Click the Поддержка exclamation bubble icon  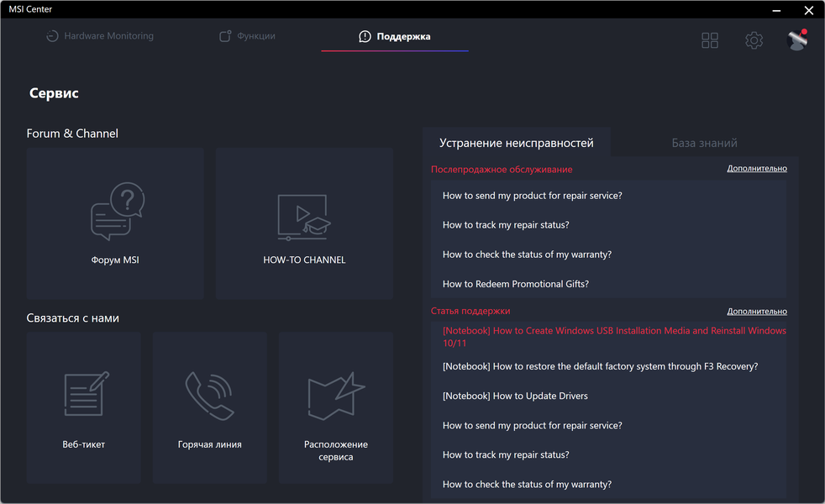(365, 36)
